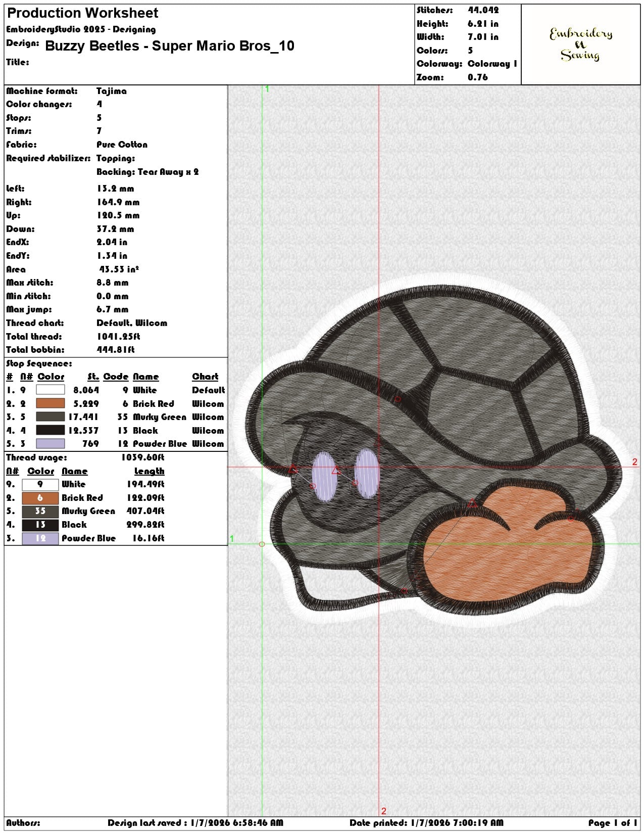Screen dimensions: 644x834
Task: Click the Brick Red swatch in Stop Sequence
Action: (50, 403)
